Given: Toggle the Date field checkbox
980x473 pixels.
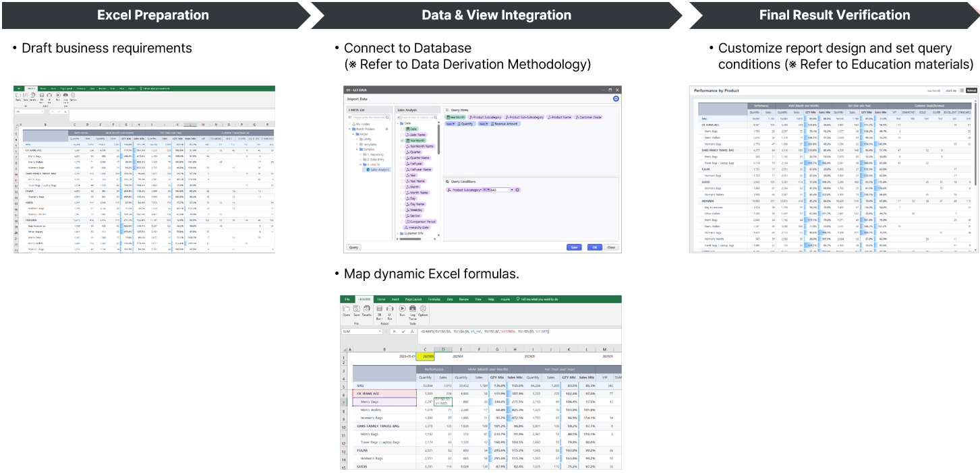Looking at the screenshot, I should pos(402,129).
